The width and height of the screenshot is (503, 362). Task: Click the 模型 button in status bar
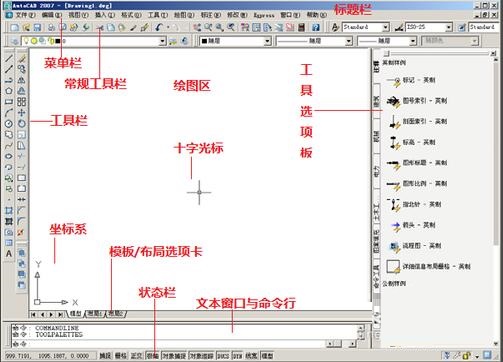pyautogui.click(x=267, y=356)
